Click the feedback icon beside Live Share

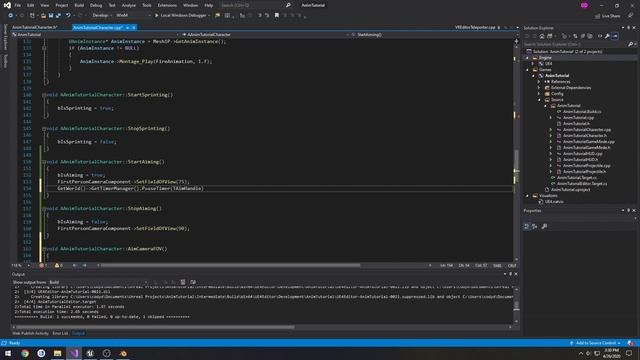tap(631, 16)
